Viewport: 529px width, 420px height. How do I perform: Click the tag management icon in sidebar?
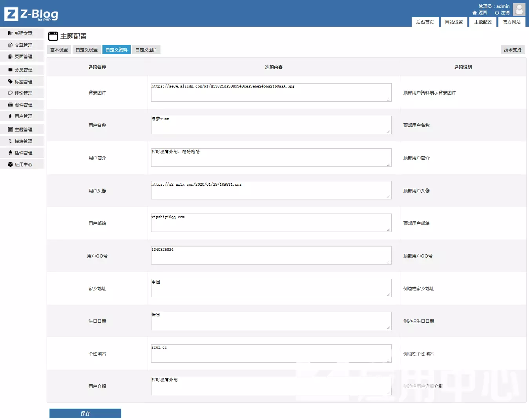[x=10, y=82]
